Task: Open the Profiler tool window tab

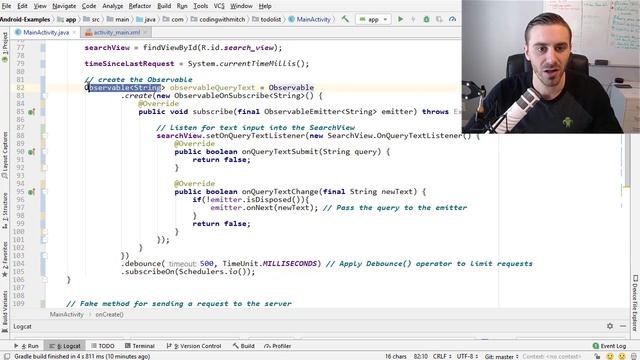Action: click(x=278, y=346)
